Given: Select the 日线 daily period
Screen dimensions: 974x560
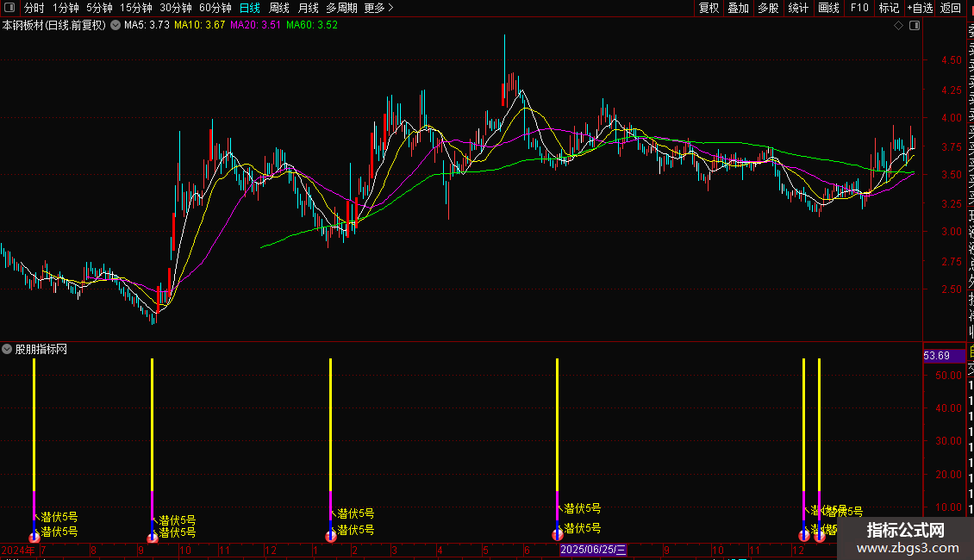Looking at the screenshot, I should [250, 8].
